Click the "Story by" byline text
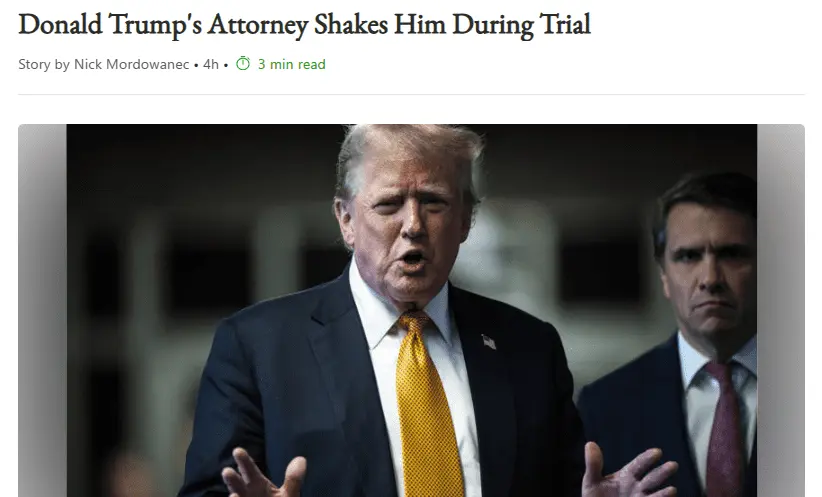 pyautogui.click(x=44, y=64)
